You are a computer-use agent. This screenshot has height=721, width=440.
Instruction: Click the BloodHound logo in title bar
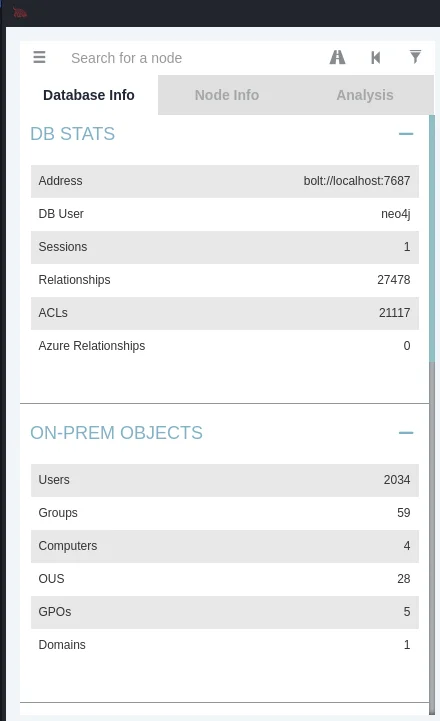[x=20, y=13]
